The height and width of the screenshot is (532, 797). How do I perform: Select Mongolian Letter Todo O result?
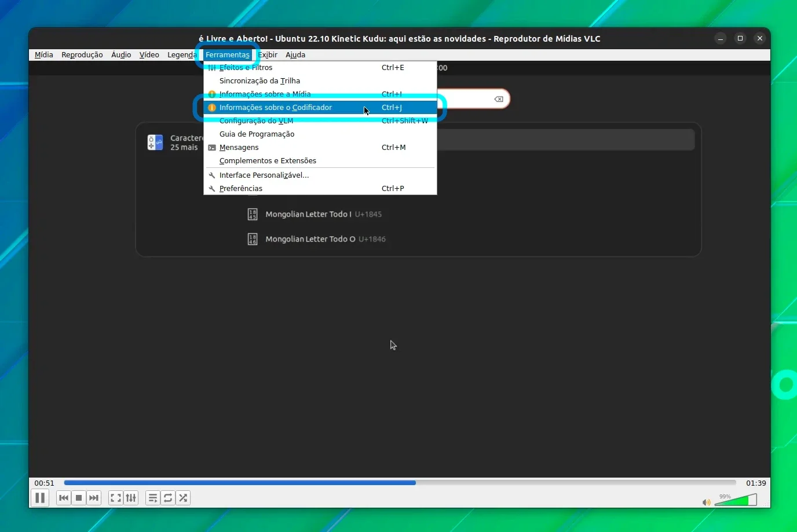click(x=326, y=239)
